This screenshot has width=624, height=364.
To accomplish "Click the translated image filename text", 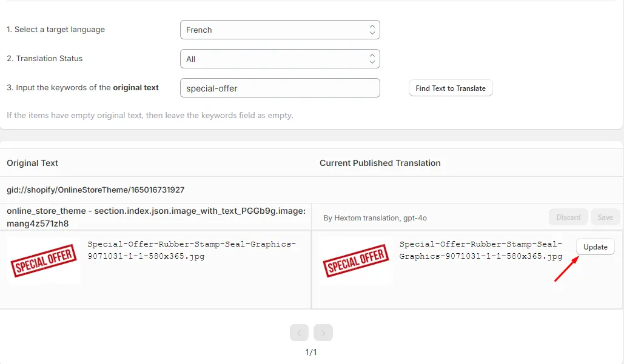I will pos(481,250).
